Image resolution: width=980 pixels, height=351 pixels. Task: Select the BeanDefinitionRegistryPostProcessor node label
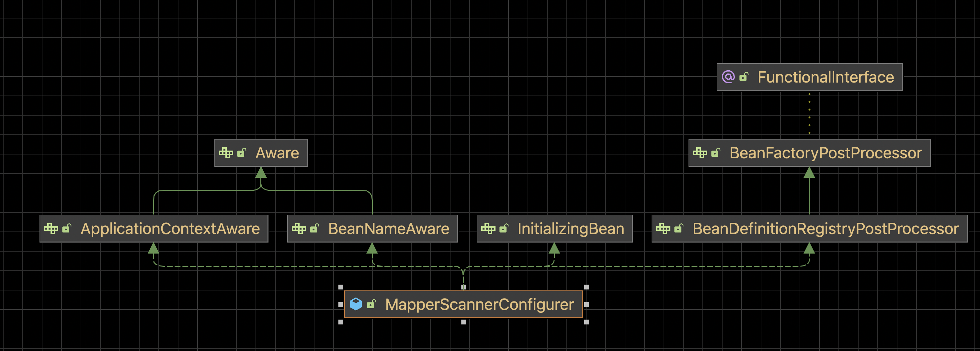coord(826,229)
